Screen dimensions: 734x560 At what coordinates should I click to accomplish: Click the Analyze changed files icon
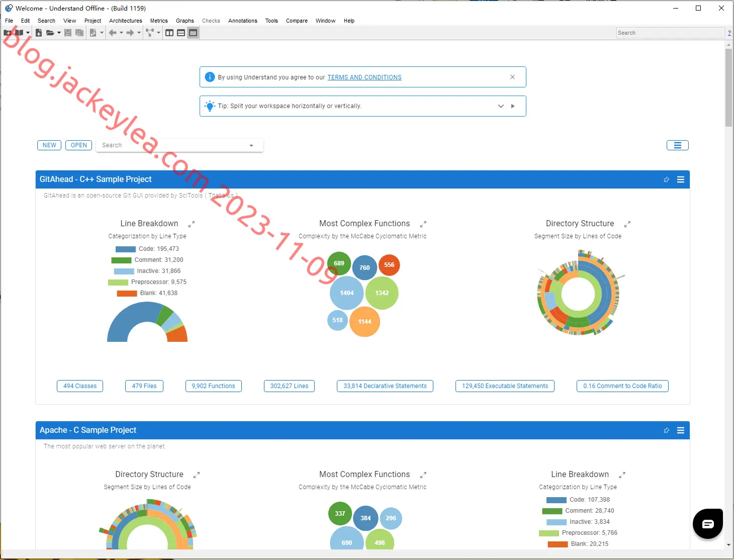[93, 33]
